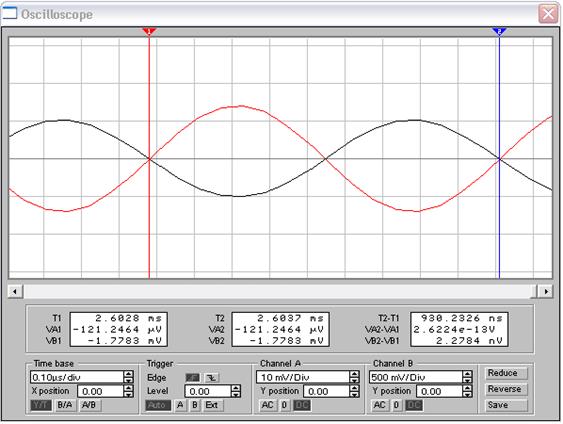The image size is (563, 424).
Task: Increase Channel A Y position
Action: [354, 388]
